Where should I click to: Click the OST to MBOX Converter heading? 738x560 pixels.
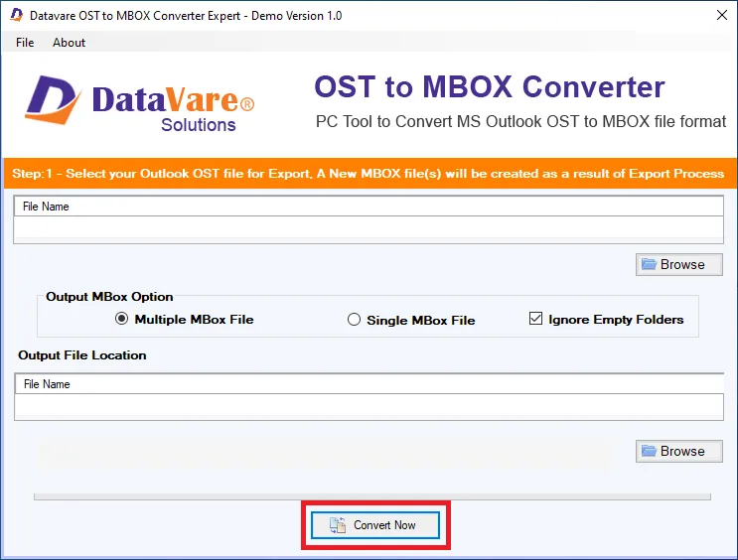pyautogui.click(x=490, y=87)
